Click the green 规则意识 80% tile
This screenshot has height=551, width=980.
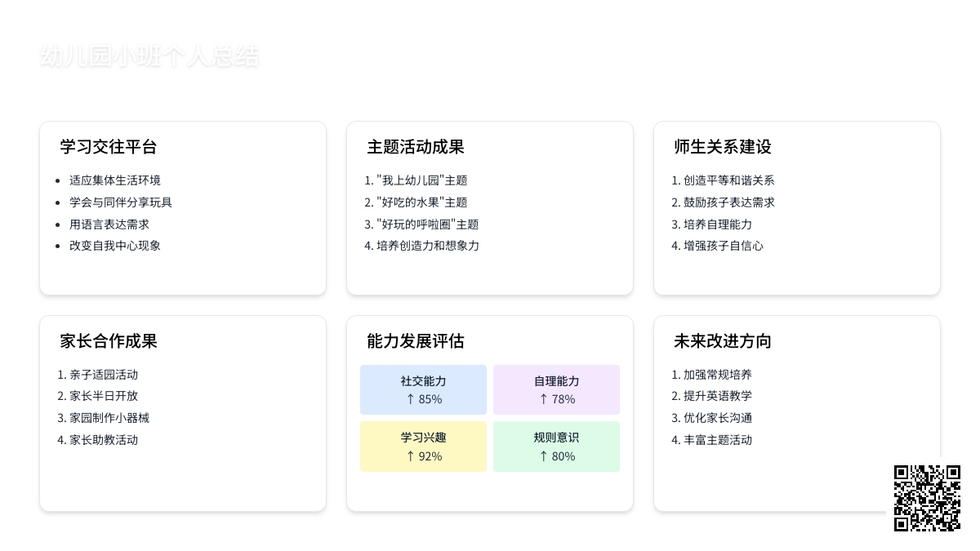557,447
